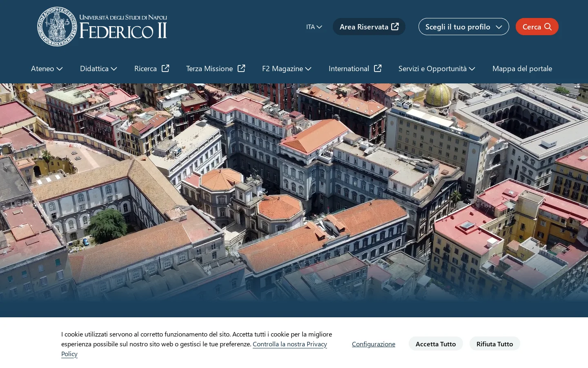Expand the Didattica menu chevron
The height and width of the screenshot is (368, 588).
[114, 69]
